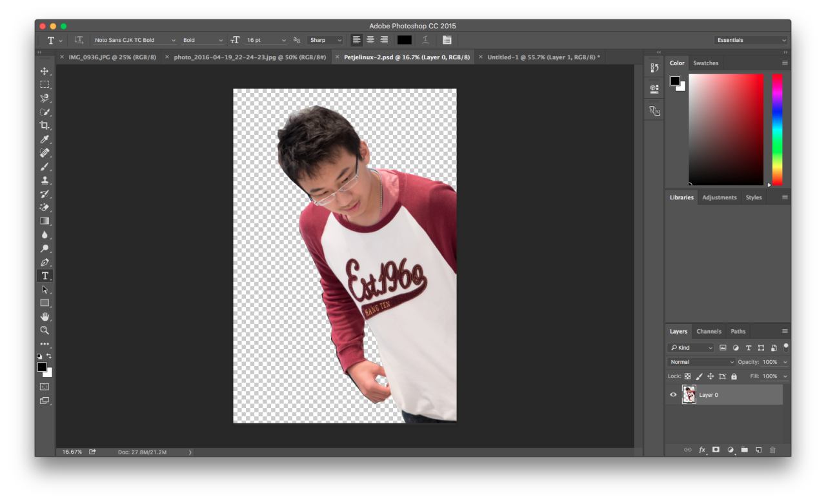Create a new layer
Viewport: 826px width, 504px height.
coord(758,449)
